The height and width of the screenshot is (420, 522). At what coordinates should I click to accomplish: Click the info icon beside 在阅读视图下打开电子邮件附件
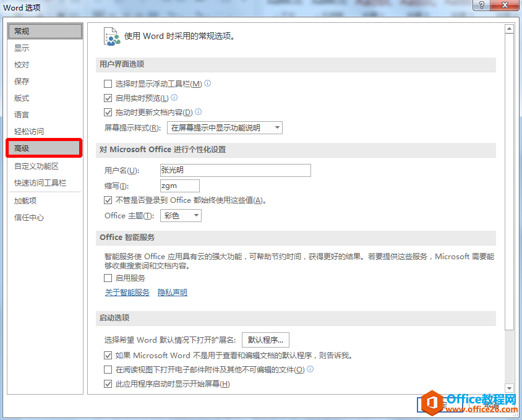pyautogui.click(x=310, y=369)
